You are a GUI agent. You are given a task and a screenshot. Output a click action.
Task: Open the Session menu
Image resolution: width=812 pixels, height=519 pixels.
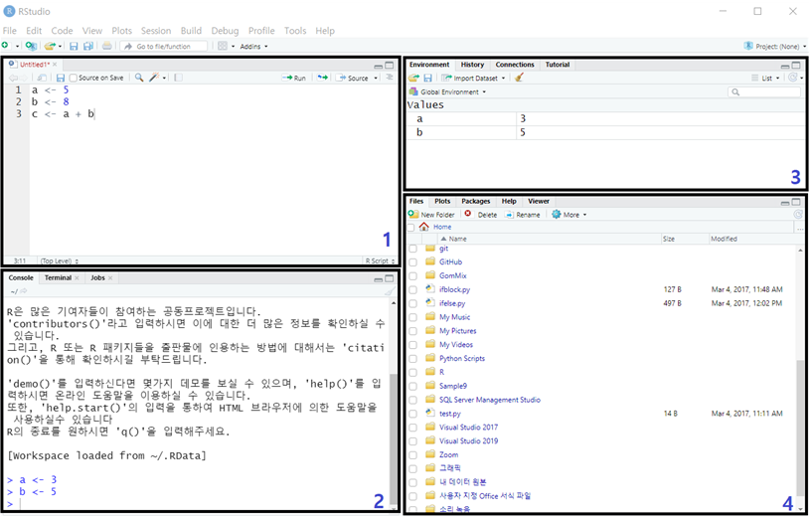click(156, 31)
